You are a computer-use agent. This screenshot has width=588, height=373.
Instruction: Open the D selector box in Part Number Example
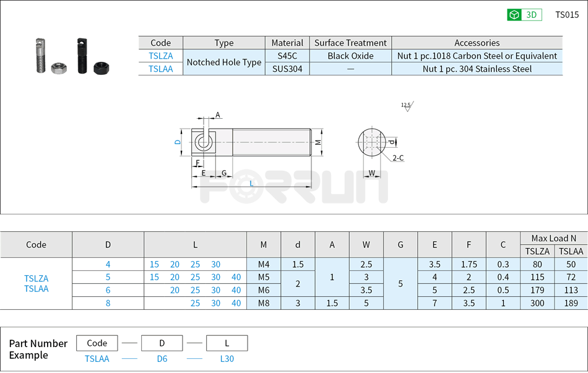click(162, 343)
